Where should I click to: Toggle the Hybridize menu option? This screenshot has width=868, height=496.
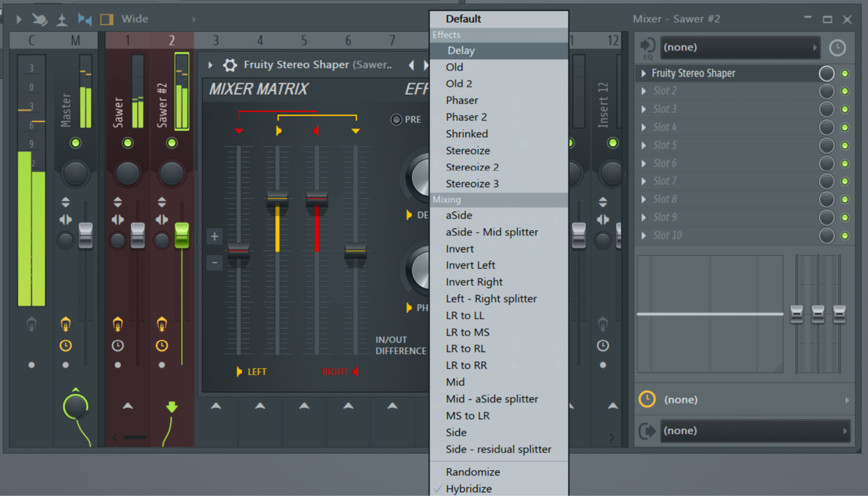pyautogui.click(x=499, y=489)
